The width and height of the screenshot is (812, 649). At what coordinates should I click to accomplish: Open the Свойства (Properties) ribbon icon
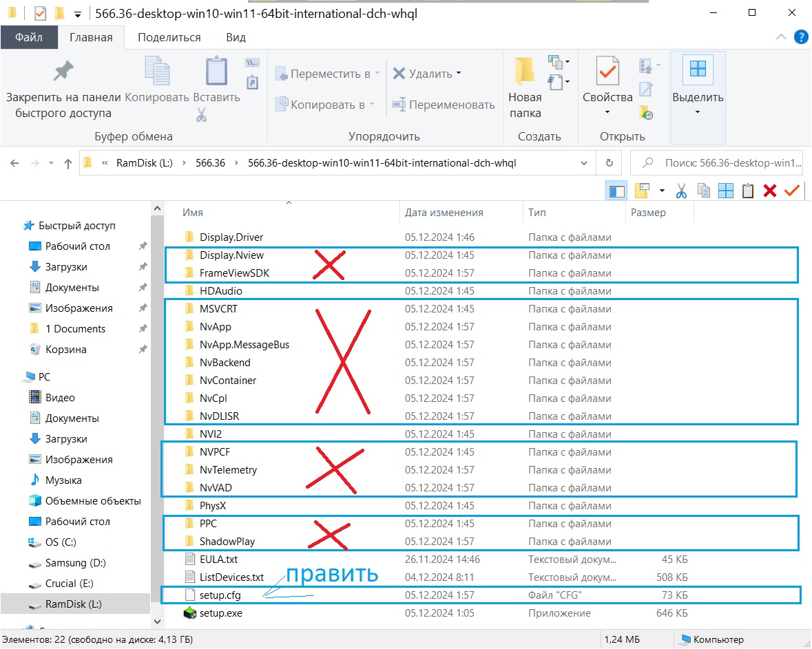coord(607,71)
